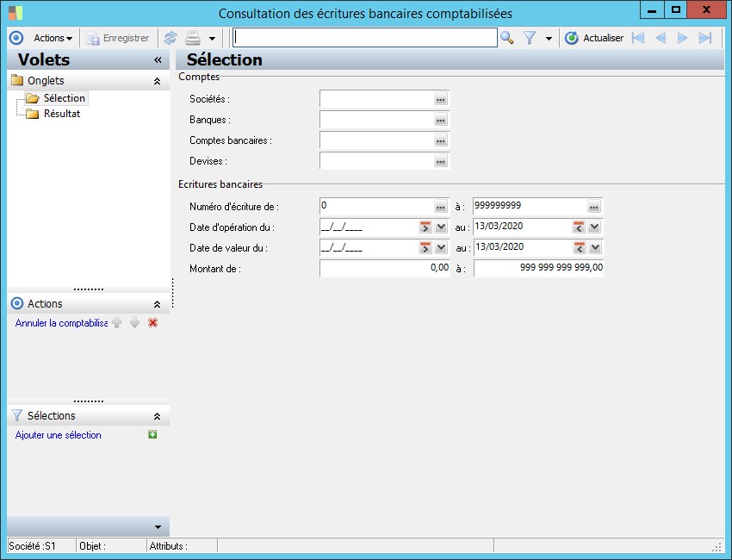Open the Actions dropdown menu in toolbar
The height and width of the screenshot is (560, 732).
pos(53,38)
